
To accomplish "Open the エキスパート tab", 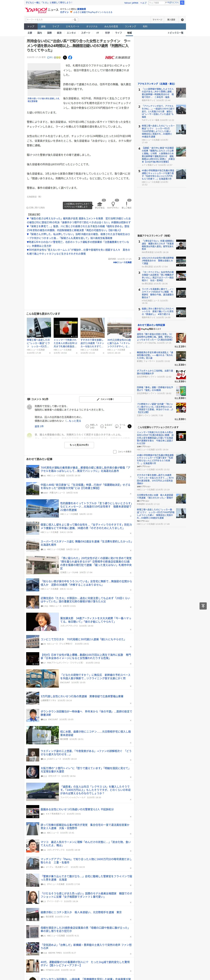I will pos(72,27).
